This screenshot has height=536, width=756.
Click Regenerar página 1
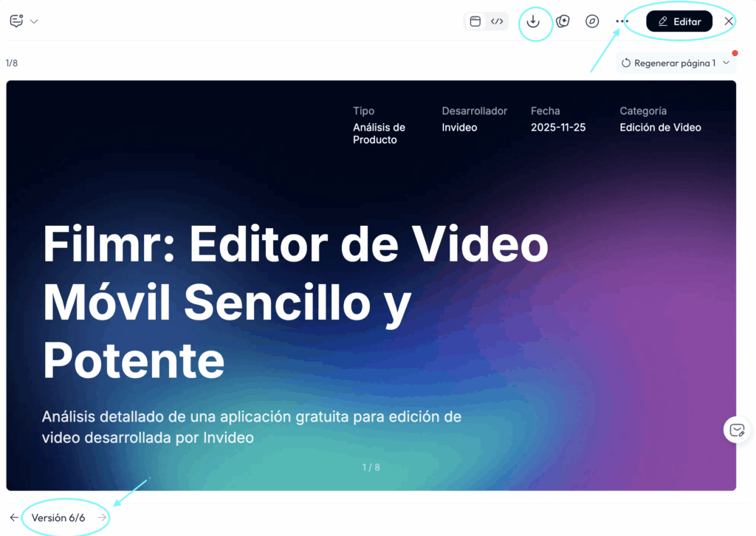(x=674, y=63)
